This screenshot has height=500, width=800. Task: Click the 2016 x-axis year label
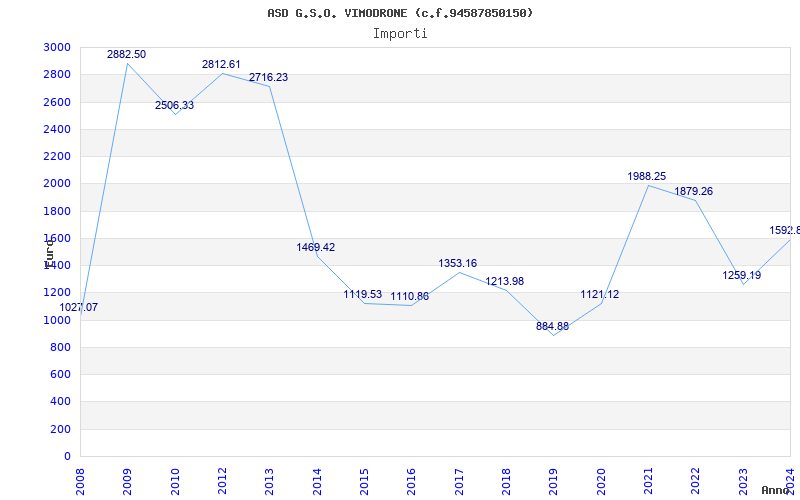coord(412,482)
